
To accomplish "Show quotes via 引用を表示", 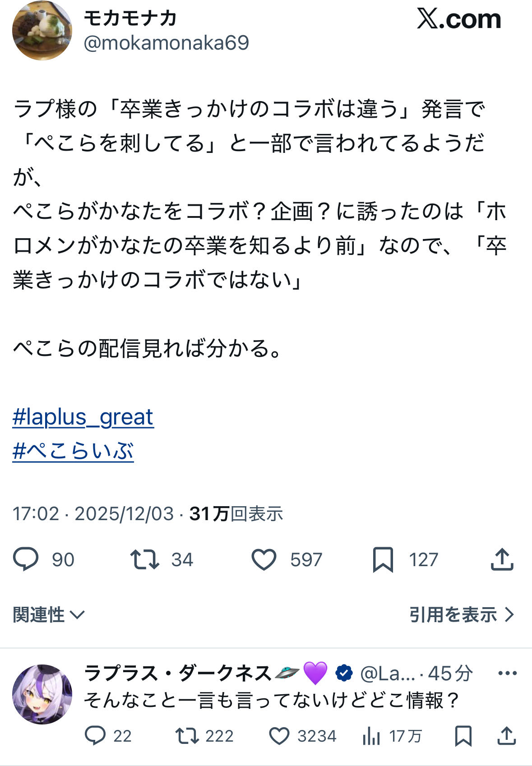I will click(x=462, y=614).
